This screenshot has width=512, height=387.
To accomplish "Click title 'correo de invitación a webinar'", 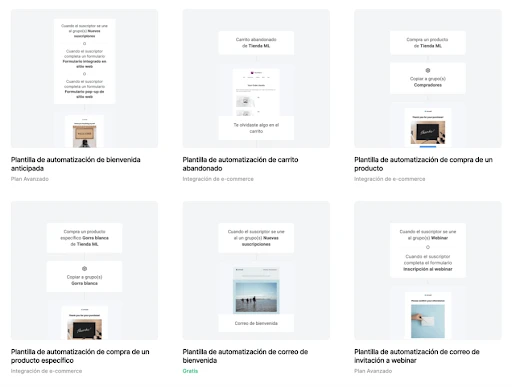I will [x=417, y=356].
